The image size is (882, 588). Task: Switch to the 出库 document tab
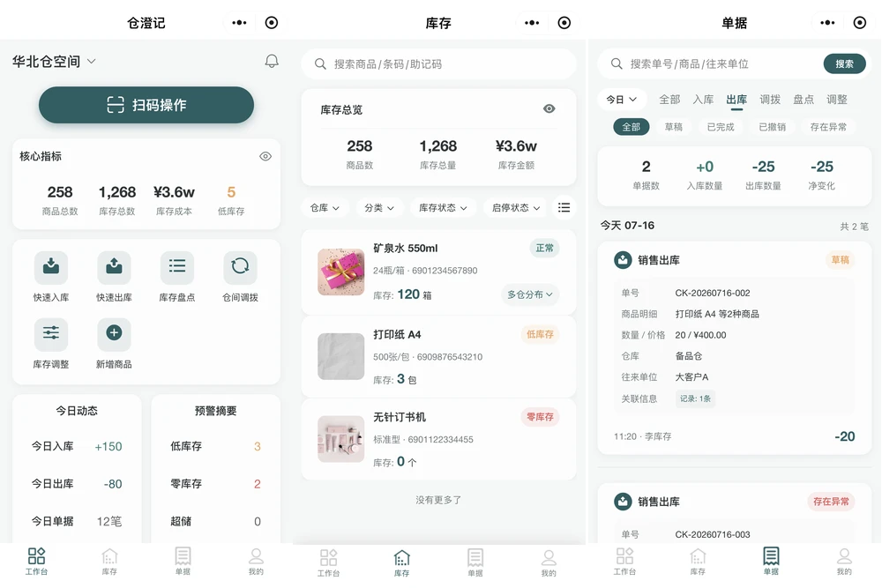736,100
